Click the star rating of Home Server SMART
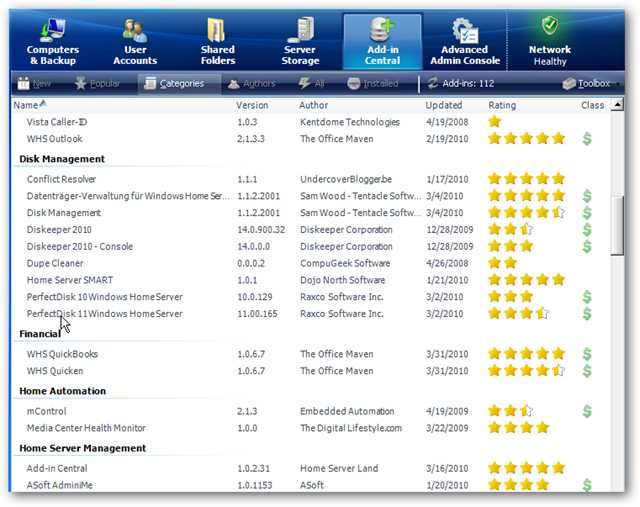 526,280
